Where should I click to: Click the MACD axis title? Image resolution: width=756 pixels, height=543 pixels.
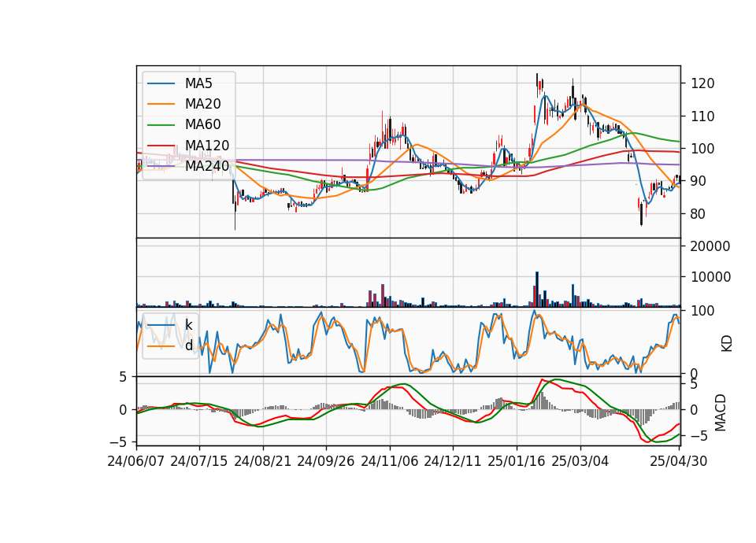(721, 412)
